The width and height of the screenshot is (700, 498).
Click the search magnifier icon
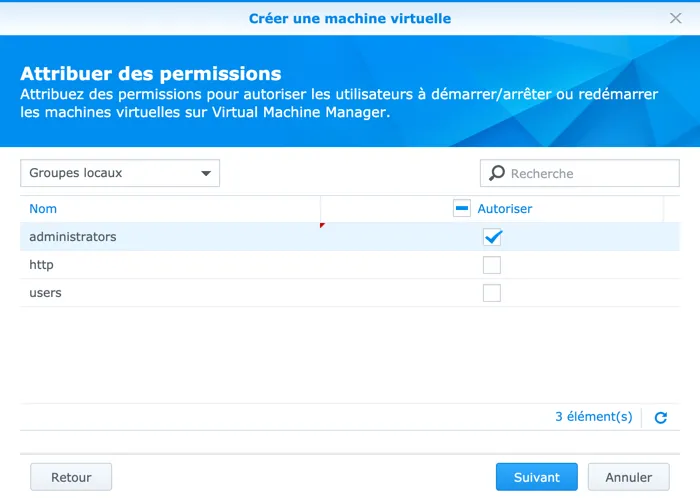tap(496, 173)
